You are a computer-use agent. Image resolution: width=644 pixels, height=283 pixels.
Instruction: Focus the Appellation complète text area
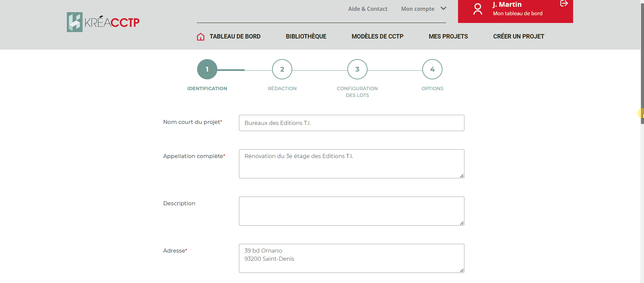351,164
